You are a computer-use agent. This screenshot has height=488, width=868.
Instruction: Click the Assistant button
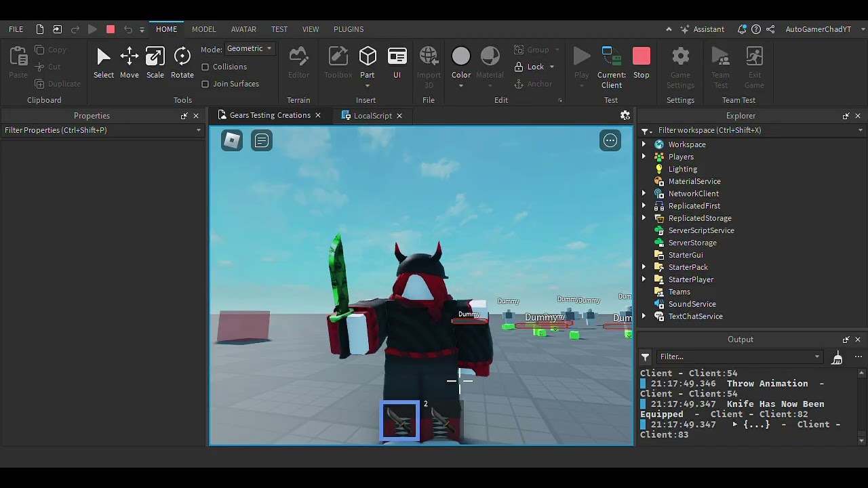pos(702,29)
